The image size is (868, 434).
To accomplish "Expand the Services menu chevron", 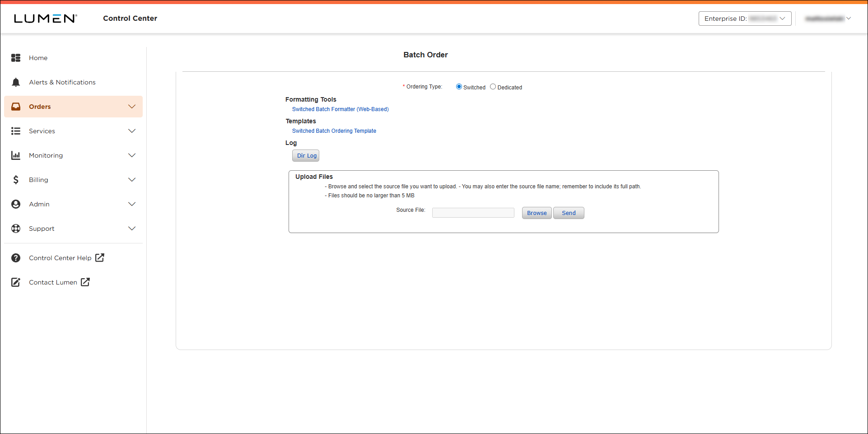I will point(132,131).
